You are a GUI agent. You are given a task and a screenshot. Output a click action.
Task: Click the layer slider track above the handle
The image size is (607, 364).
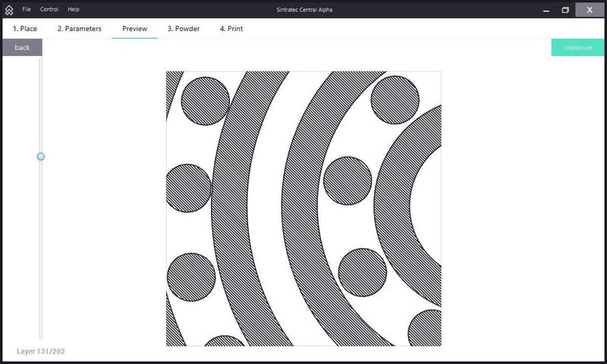coord(41,106)
